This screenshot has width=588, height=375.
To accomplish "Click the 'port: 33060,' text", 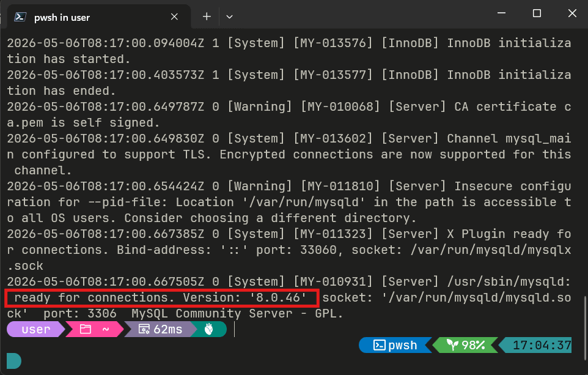I will point(299,250).
